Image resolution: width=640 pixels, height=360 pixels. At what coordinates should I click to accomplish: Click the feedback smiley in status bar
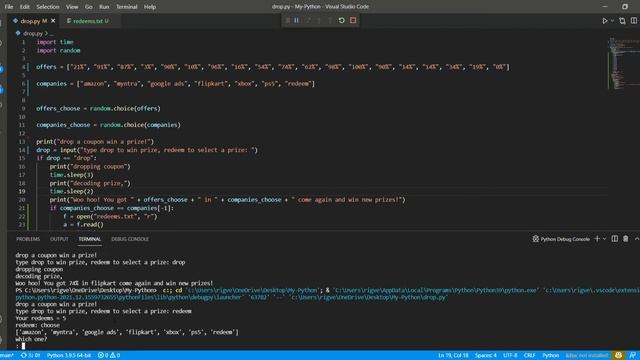point(618,356)
